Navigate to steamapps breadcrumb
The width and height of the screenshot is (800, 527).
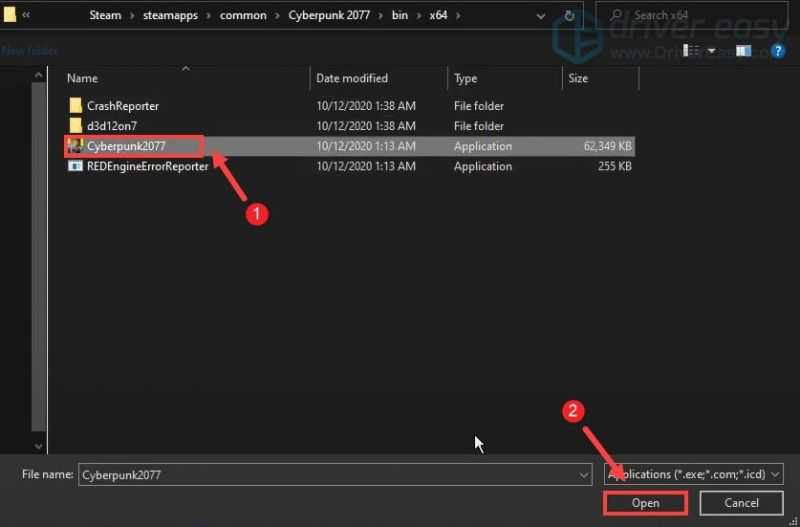coord(170,15)
